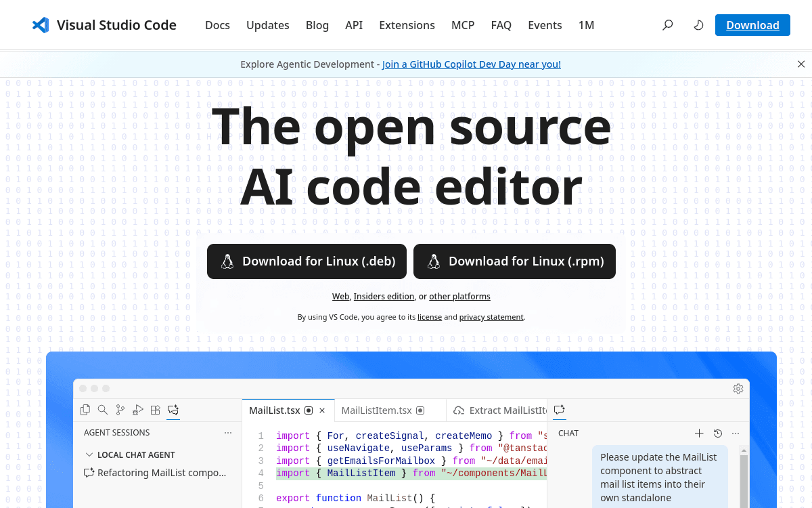Start a new chat with the plus icon
Screen dimensions: 812x508
click(699, 433)
